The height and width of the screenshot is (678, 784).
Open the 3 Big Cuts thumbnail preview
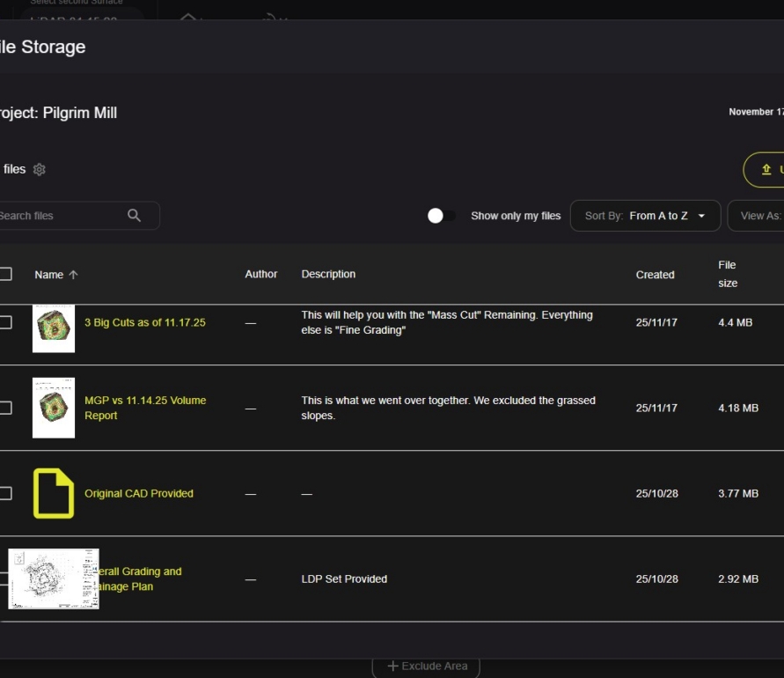[x=54, y=328]
